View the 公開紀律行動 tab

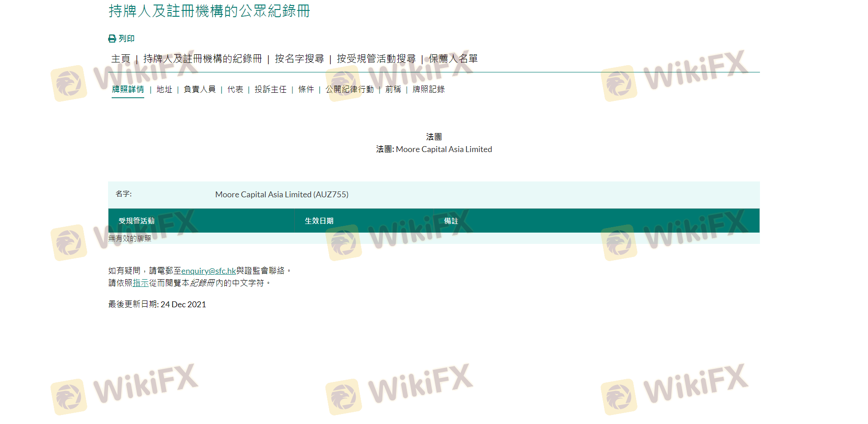click(x=349, y=90)
